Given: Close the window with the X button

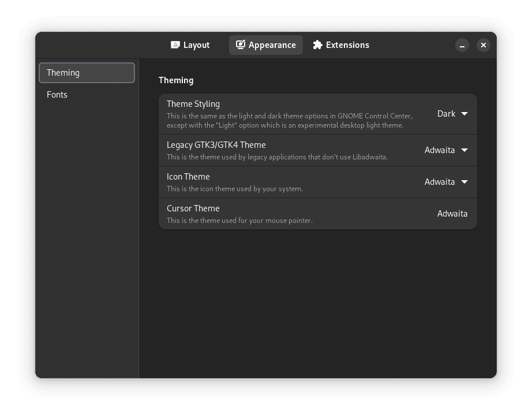Looking at the screenshot, I should (x=484, y=45).
